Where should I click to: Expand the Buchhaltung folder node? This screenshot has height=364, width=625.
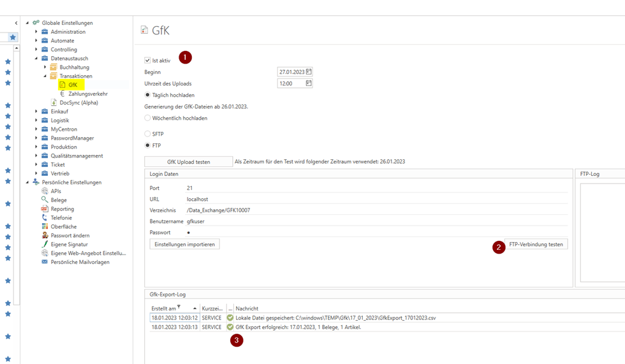click(x=45, y=68)
